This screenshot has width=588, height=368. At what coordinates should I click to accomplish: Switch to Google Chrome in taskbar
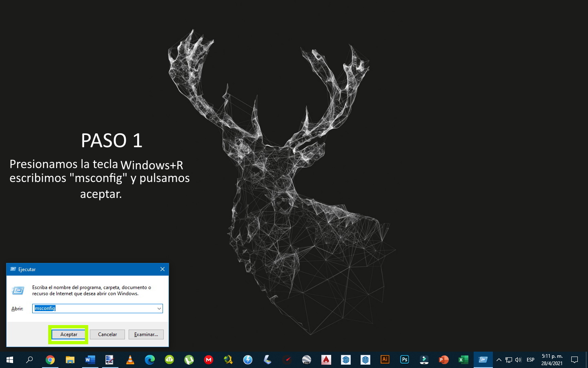50,360
